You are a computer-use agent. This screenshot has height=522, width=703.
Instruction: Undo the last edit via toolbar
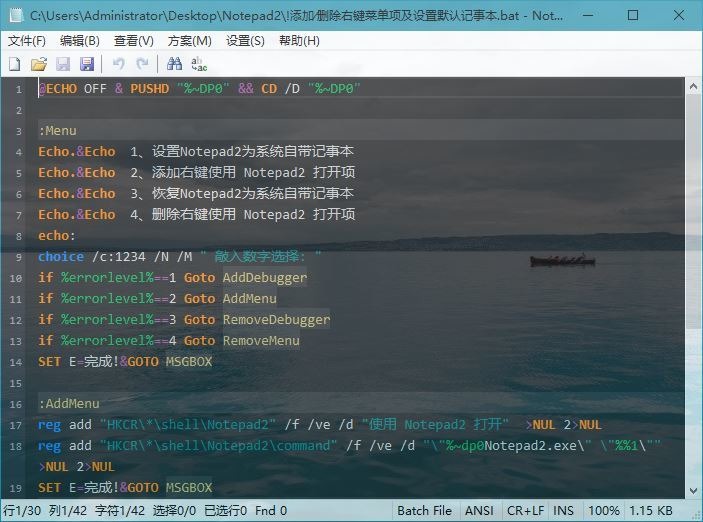[x=119, y=64]
